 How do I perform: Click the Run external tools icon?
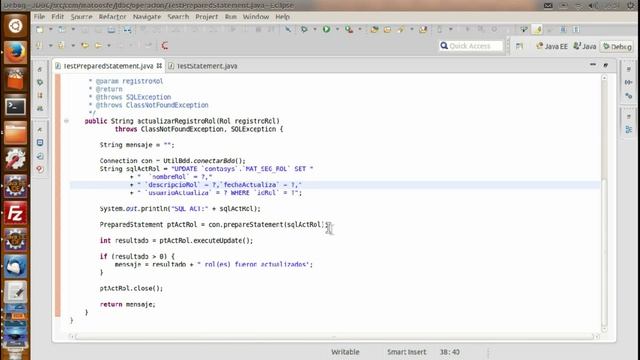click(x=349, y=29)
